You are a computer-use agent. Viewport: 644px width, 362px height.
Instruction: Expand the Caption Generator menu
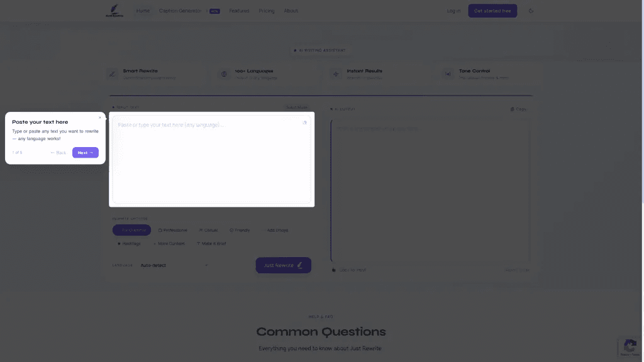click(189, 11)
